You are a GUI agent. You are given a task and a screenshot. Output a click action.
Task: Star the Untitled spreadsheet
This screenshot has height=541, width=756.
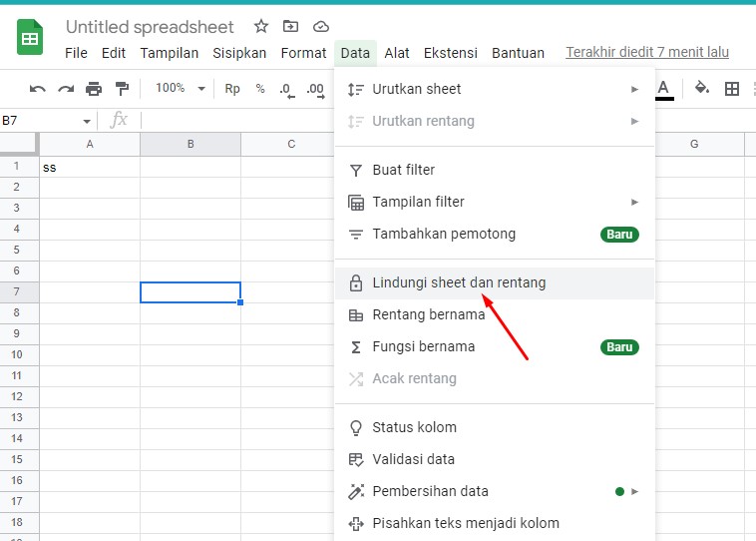(x=261, y=26)
